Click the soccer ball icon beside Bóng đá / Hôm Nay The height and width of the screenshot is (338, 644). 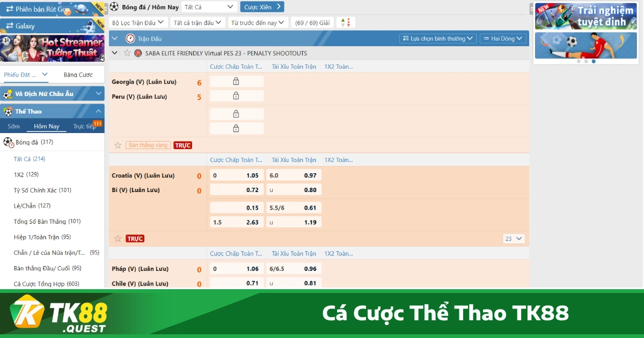tap(113, 6)
